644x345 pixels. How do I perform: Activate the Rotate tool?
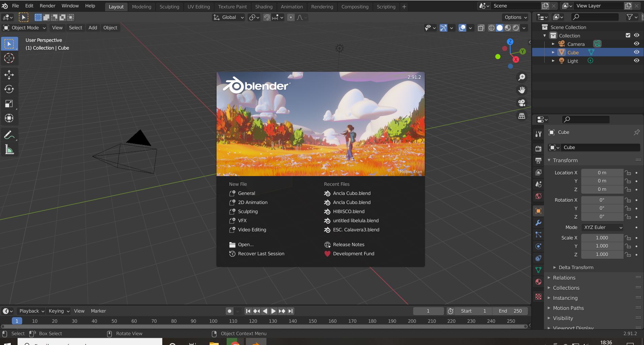[9, 89]
